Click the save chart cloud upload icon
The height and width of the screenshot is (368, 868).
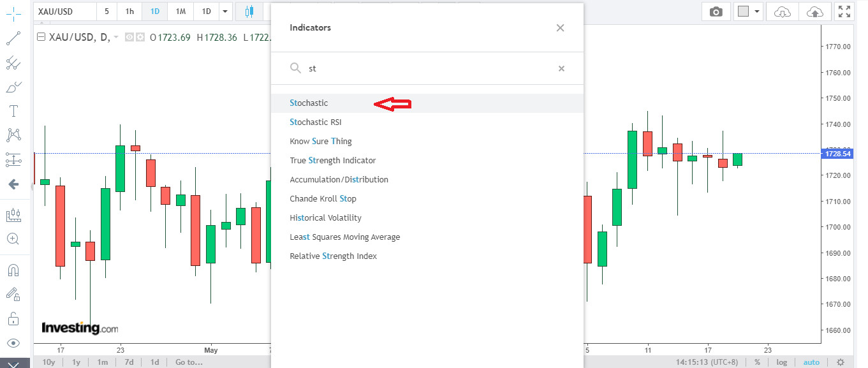tap(814, 11)
